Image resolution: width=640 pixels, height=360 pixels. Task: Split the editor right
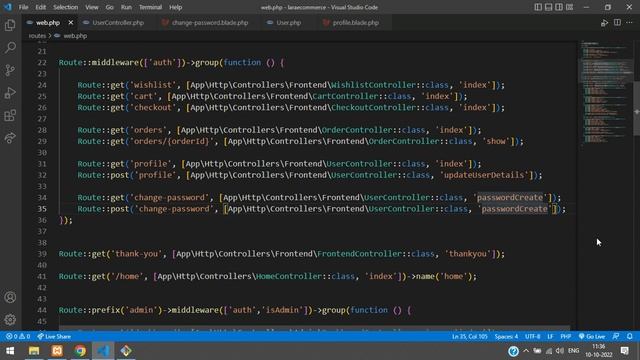[617, 23]
